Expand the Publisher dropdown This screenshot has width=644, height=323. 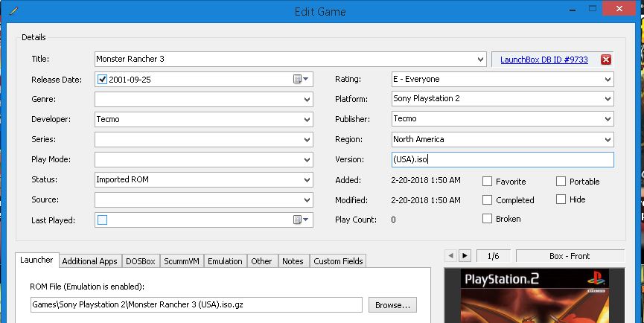point(608,119)
